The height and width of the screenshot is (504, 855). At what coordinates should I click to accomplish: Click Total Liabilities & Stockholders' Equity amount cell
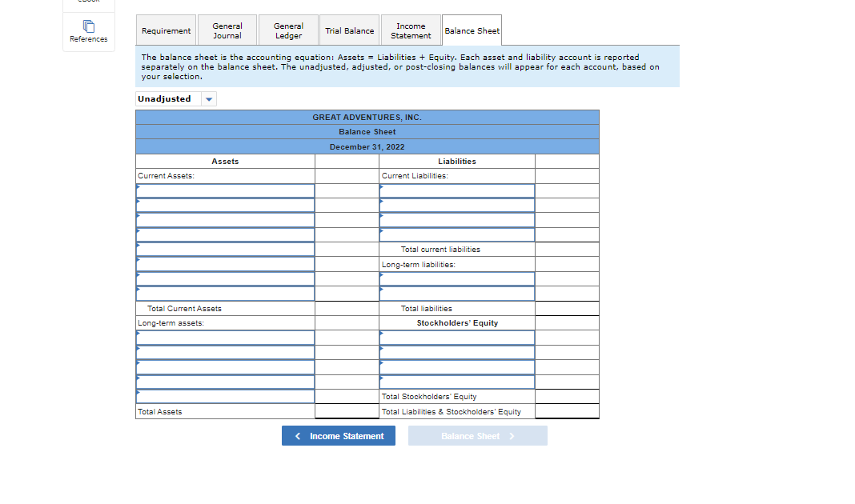click(567, 411)
